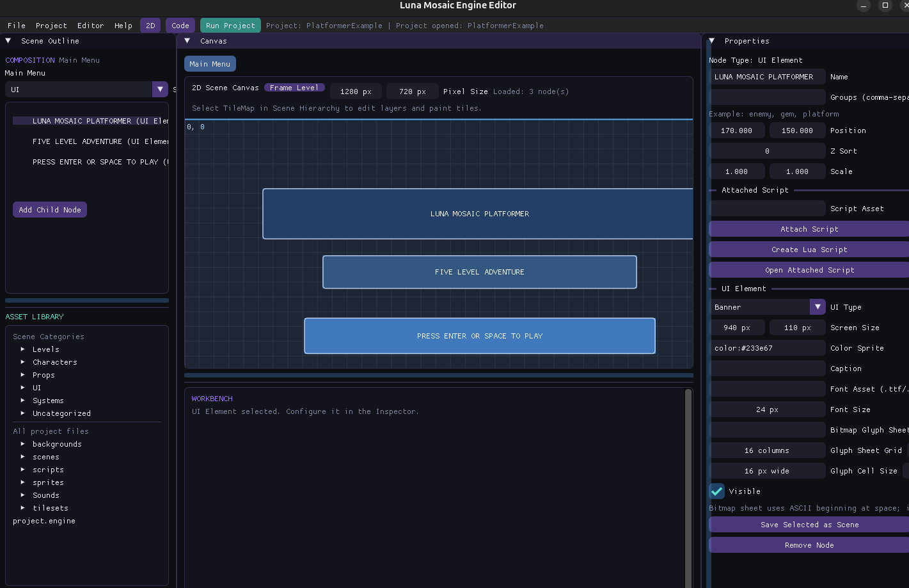Click the Run Project button
The height and width of the screenshot is (588, 909).
click(x=230, y=26)
